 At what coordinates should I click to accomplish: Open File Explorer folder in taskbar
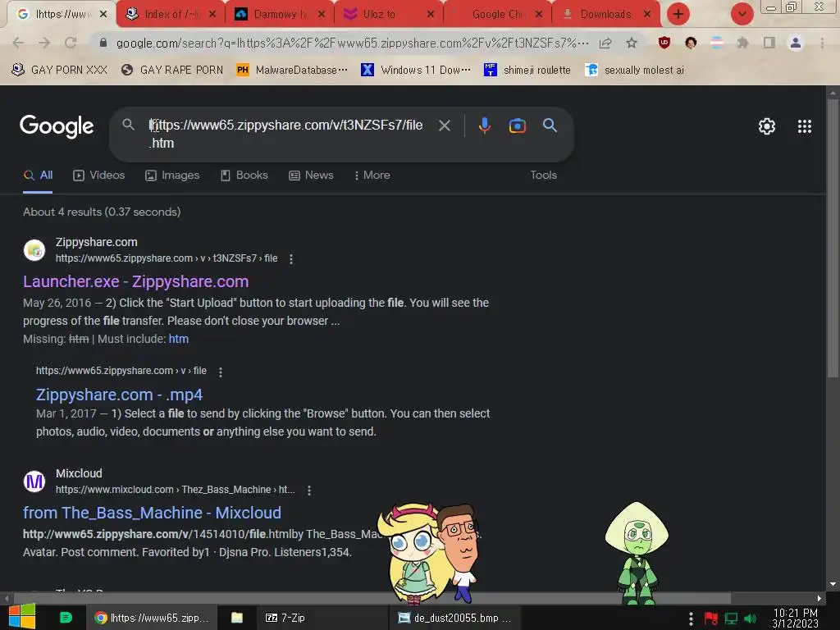[237, 618]
